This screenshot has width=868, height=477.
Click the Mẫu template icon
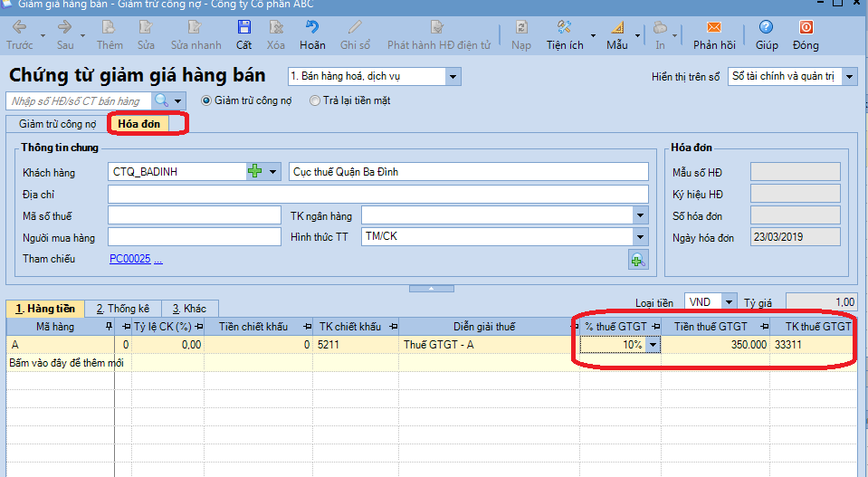coord(617,28)
